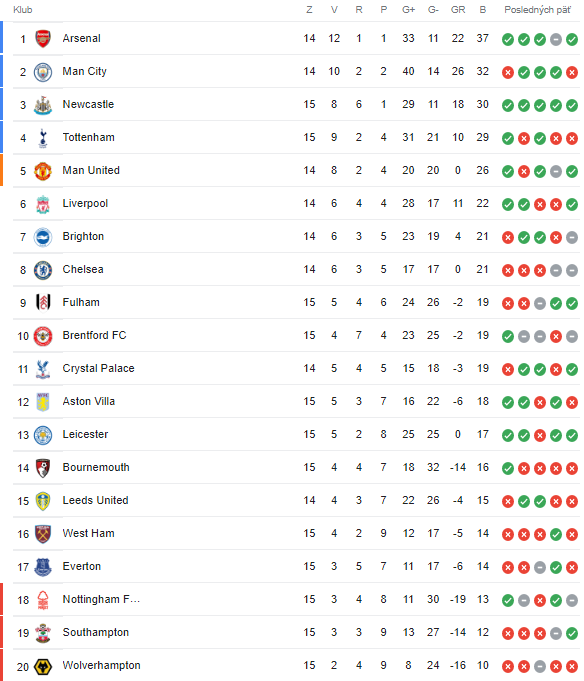Open the Brighton team link
Viewport: 584px width, 681px height.
(83, 236)
